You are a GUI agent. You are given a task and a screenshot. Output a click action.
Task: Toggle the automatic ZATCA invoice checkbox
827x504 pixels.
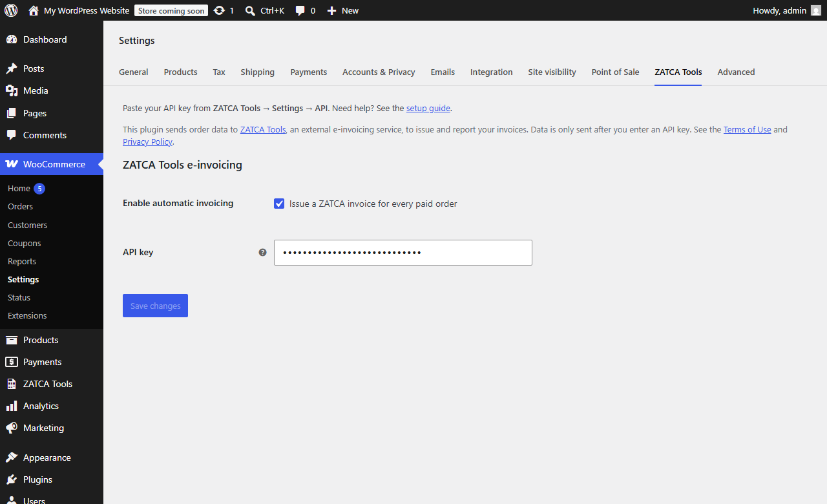point(279,204)
